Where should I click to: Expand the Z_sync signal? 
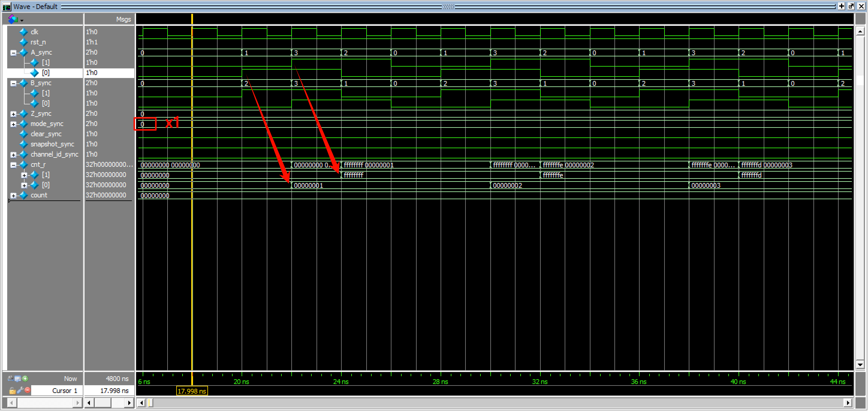(x=13, y=114)
